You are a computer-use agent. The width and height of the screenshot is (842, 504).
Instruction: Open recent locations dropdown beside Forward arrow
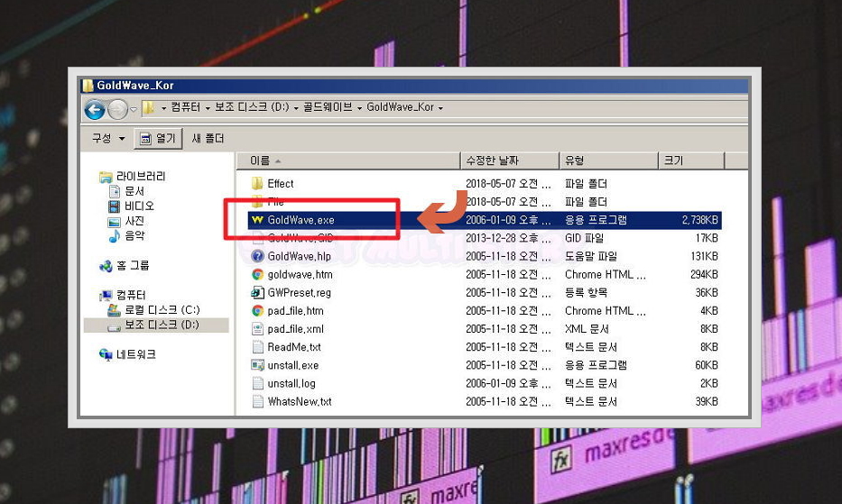click(134, 109)
